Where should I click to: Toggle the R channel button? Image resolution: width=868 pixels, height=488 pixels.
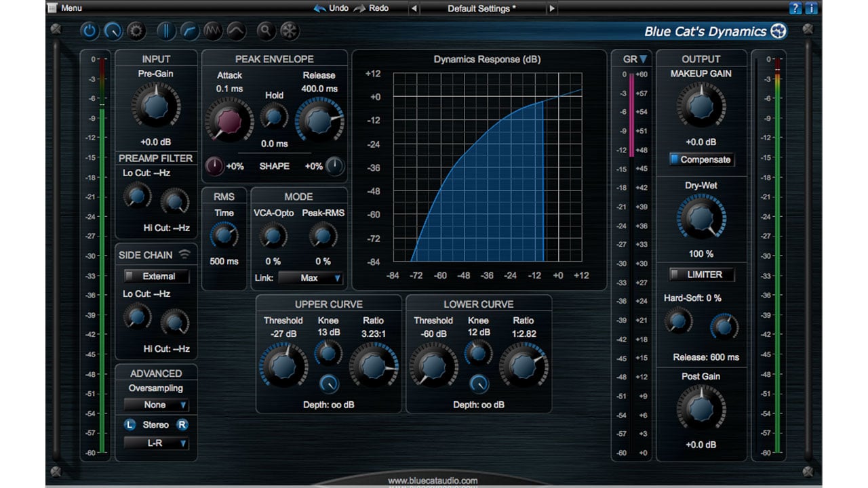tap(182, 425)
